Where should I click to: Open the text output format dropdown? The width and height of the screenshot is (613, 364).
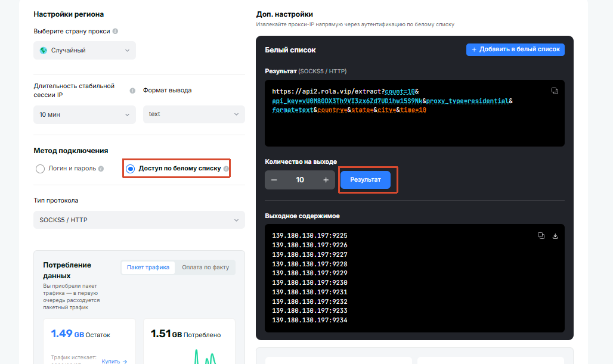click(x=194, y=114)
